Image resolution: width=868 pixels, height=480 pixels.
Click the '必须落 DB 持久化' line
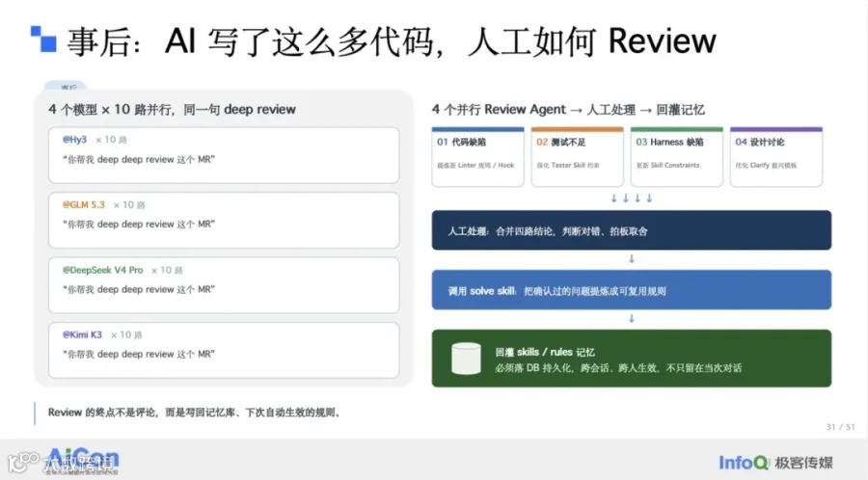[x=618, y=368]
